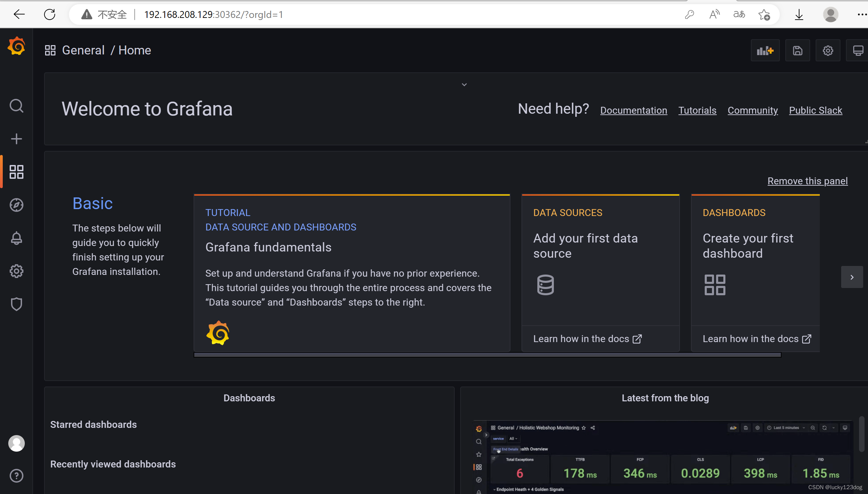868x494 pixels.
Task: Click the Latest from the blog title
Action: coord(665,398)
